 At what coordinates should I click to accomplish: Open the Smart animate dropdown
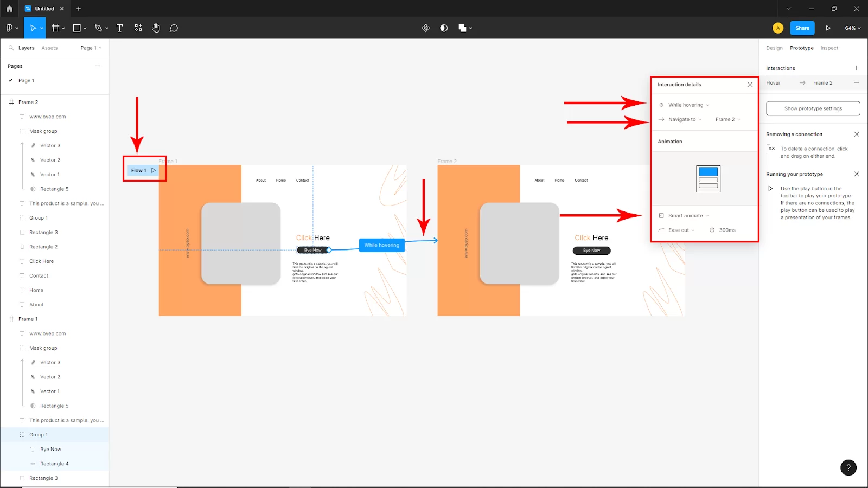tap(688, 216)
